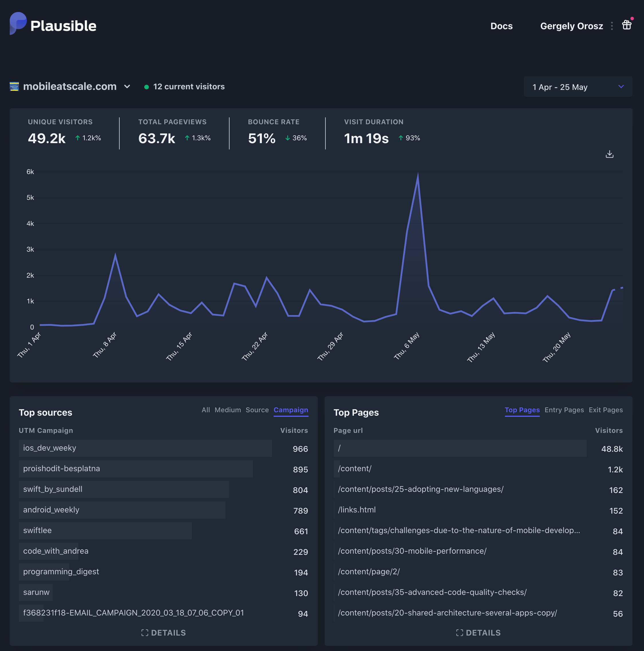Filter by the ios_dev_weeky campaign row
The image size is (644, 651).
50,448
